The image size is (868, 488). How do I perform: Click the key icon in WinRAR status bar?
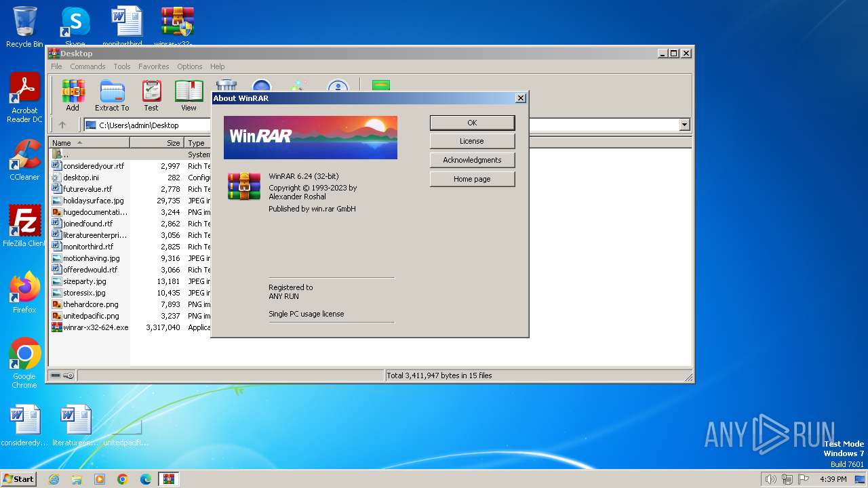point(68,375)
